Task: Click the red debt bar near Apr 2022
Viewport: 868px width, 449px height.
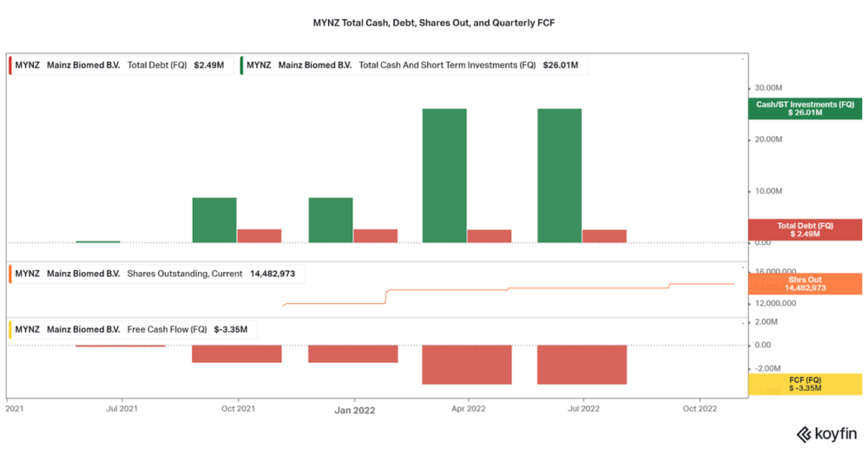Action: coord(490,236)
